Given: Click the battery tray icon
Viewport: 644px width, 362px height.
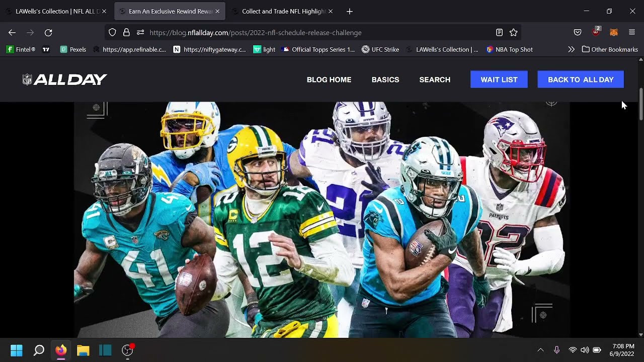Looking at the screenshot, I should [597, 350].
